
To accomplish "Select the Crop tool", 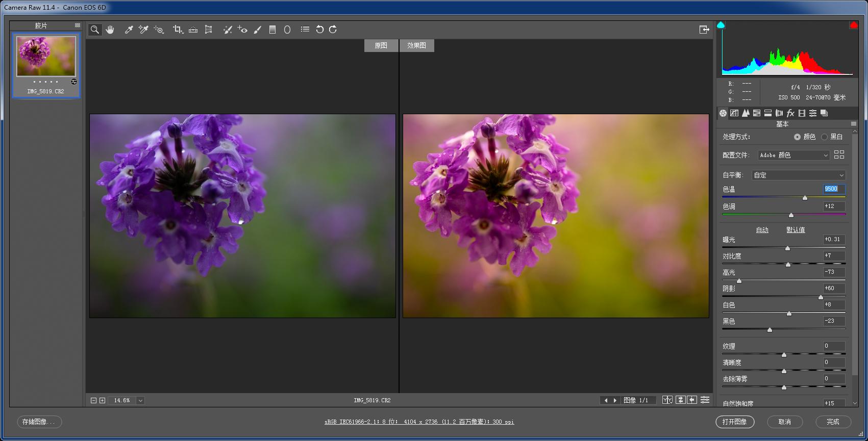I will (177, 30).
